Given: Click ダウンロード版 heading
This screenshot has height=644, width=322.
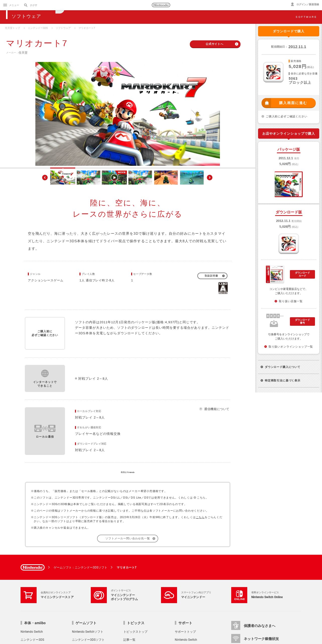Looking at the screenshot, I should coord(289,212).
